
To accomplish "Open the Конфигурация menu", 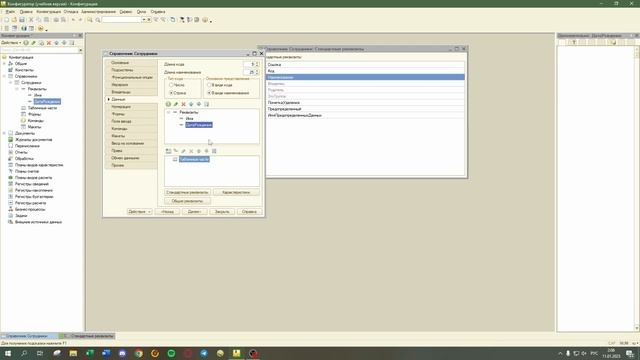I will [x=49, y=12].
